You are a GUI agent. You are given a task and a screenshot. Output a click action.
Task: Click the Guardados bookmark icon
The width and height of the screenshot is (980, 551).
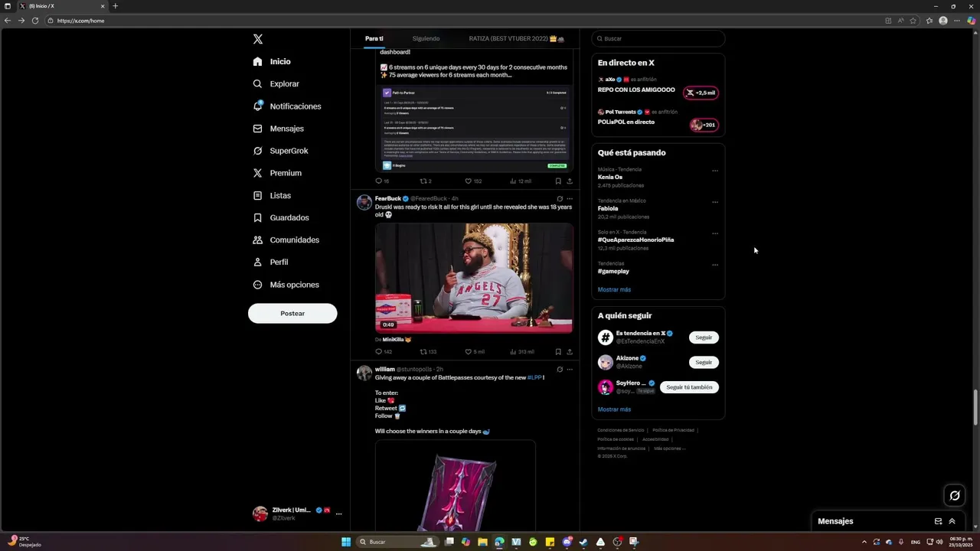[x=258, y=217]
